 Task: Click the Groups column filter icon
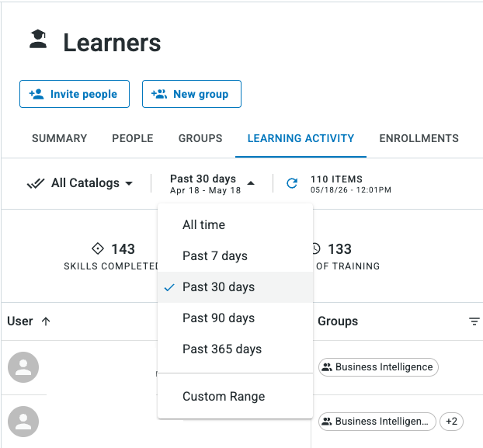tap(474, 321)
